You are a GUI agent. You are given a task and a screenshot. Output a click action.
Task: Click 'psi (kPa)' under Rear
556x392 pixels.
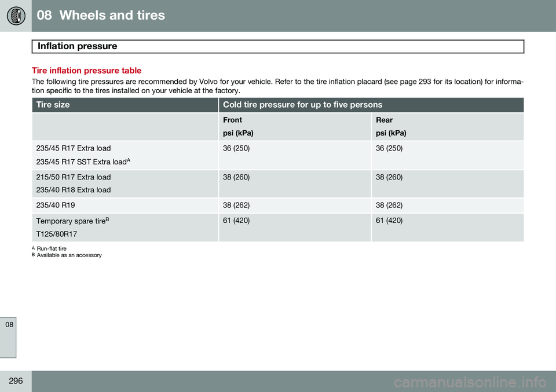tap(391, 133)
